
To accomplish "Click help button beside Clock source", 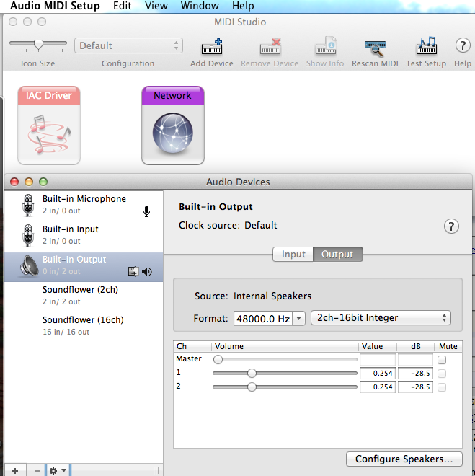I will tap(451, 226).
